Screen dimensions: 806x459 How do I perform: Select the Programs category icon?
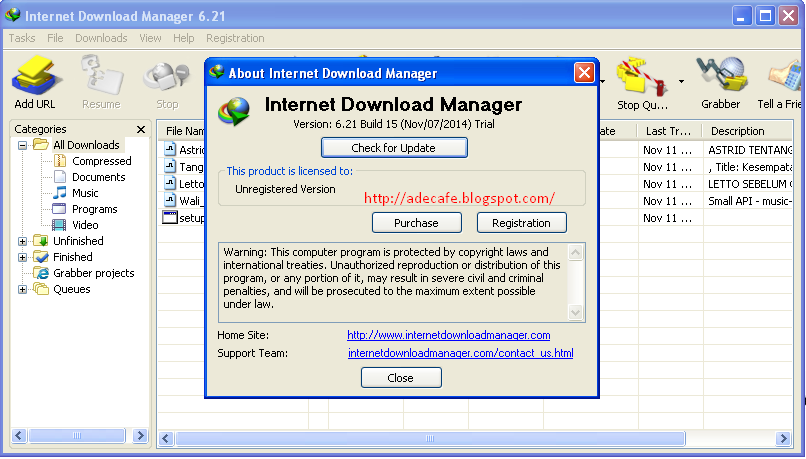coord(60,209)
